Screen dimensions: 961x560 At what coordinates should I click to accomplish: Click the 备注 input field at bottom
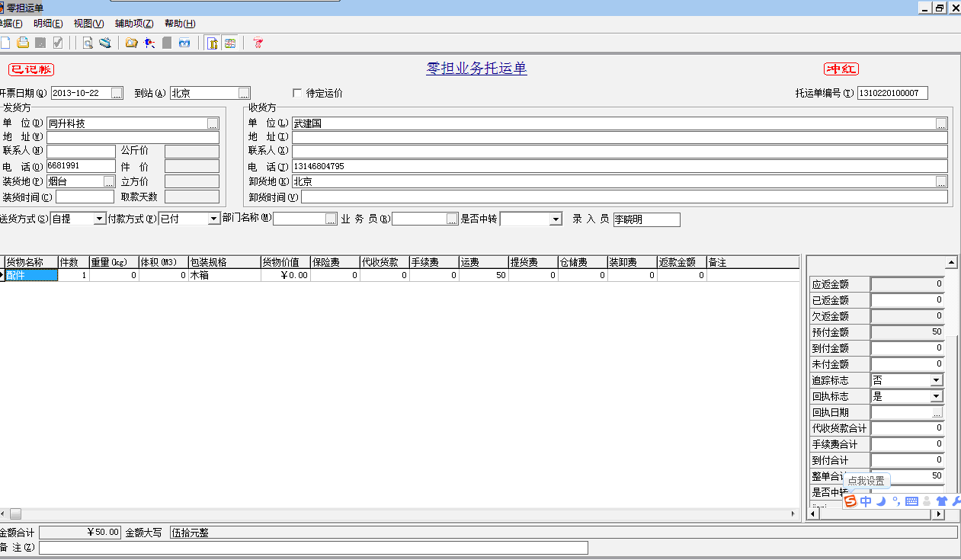click(x=313, y=548)
